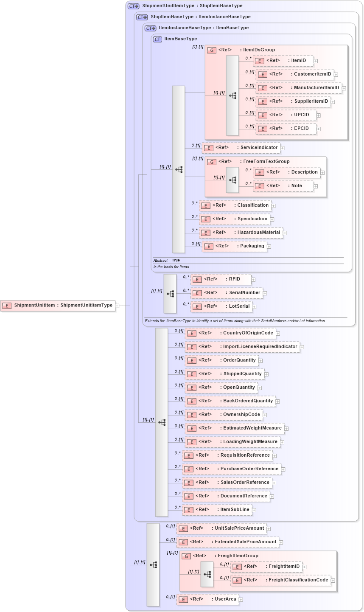Click the ItemBaseType CT icon
Viewport: 364px width, 612px height.
[157, 38]
